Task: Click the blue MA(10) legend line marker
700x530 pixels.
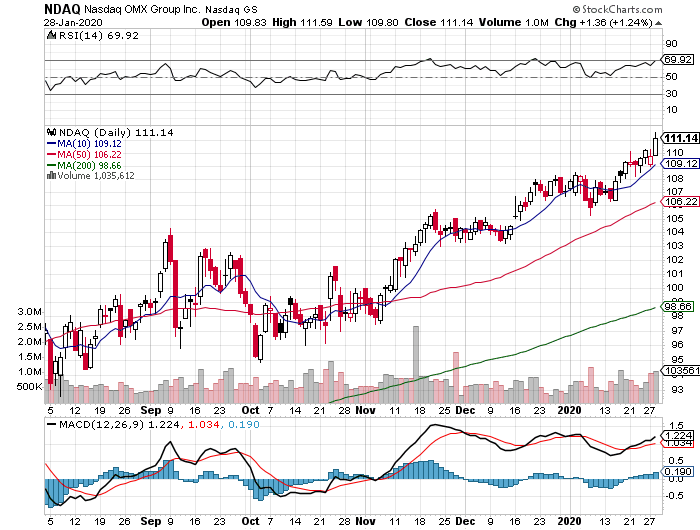Action: click(52, 143)
